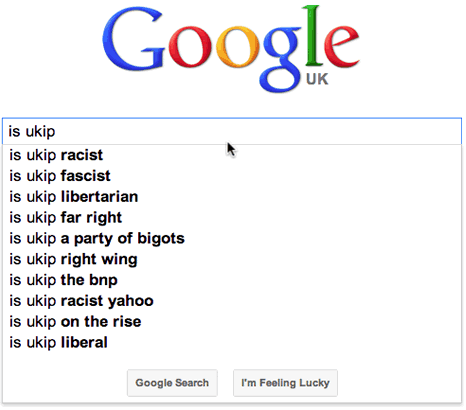
Task: Click the Google UK logo
Action: tap(231, 49)
